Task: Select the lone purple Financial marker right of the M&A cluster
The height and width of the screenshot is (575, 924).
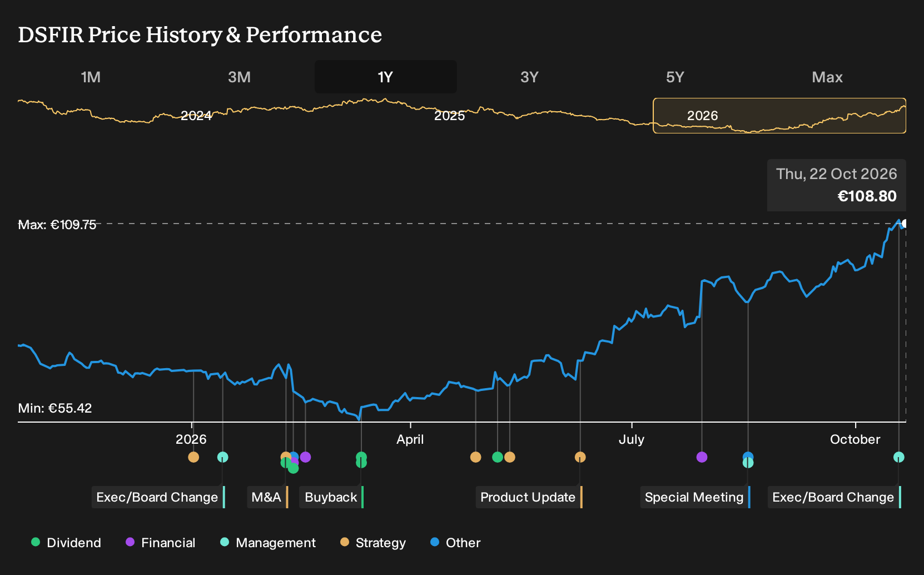Action: tap(305, 457)
